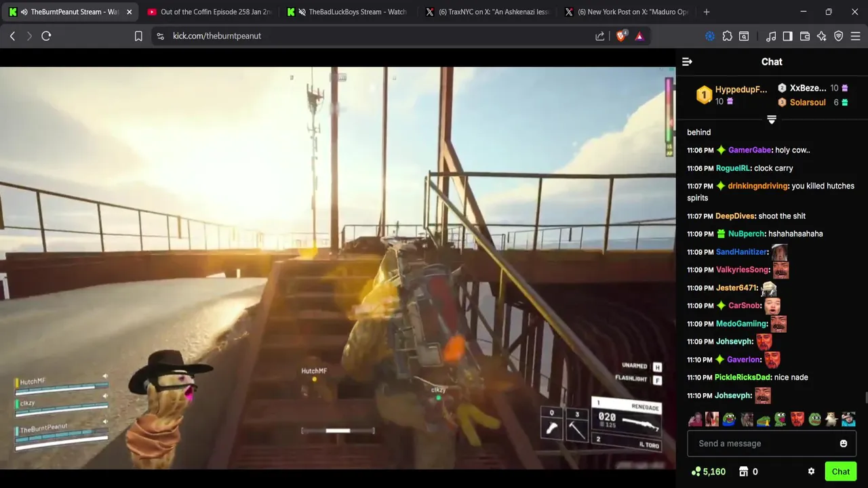Click username DeepDives in chat
This screenshot has height=488, width=868.
(x=735, y=216)
